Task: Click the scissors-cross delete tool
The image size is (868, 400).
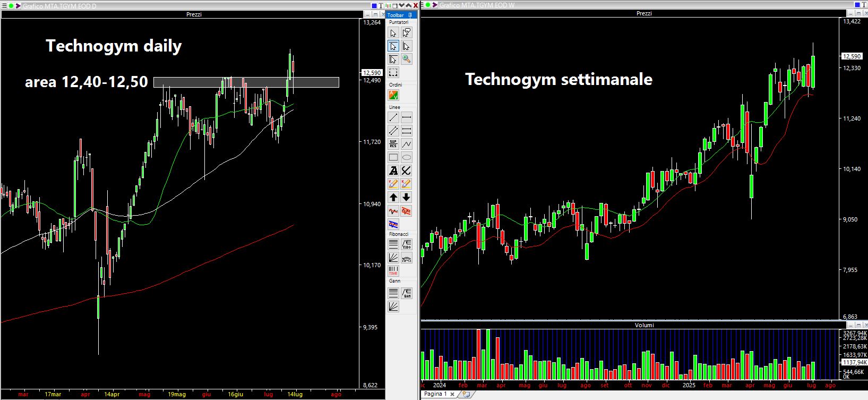Action: 407,171
